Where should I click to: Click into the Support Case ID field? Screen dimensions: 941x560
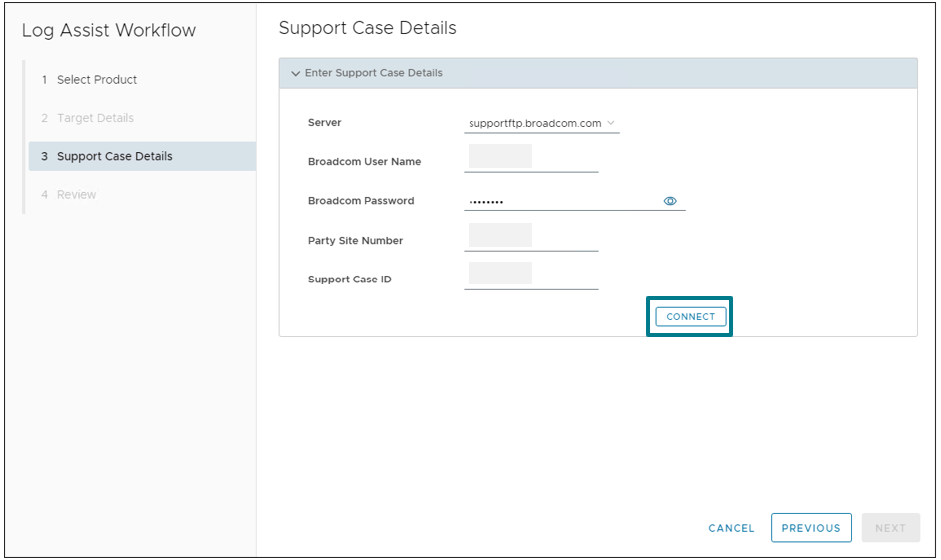coord(530,276)
